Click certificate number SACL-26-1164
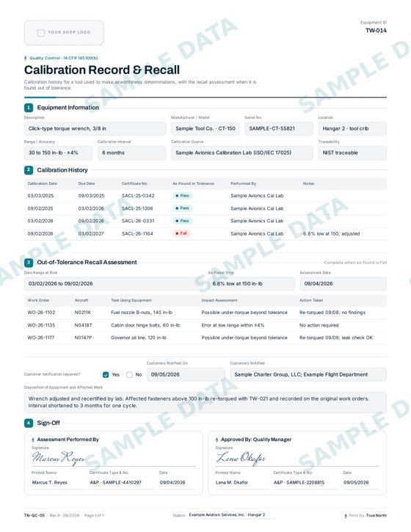Image resolution: width=411 pixels, height=532 pixels. [x=137, y=234]
